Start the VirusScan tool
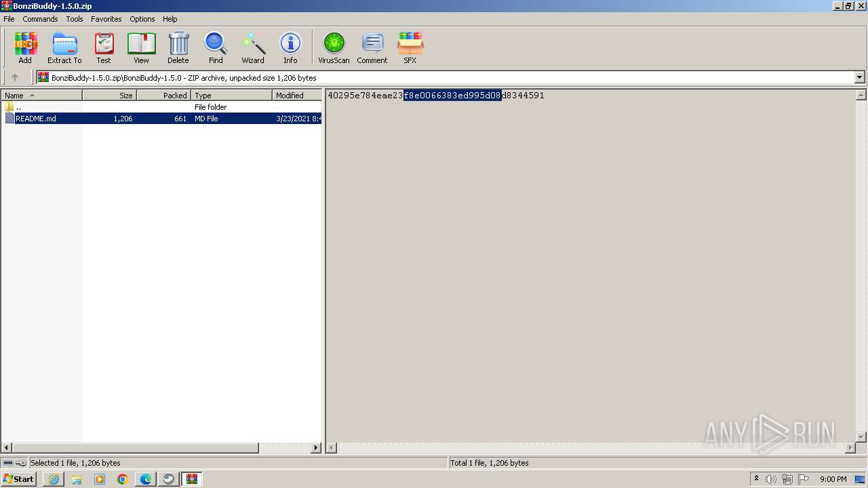The image size is (868, 488). [334, 47]
